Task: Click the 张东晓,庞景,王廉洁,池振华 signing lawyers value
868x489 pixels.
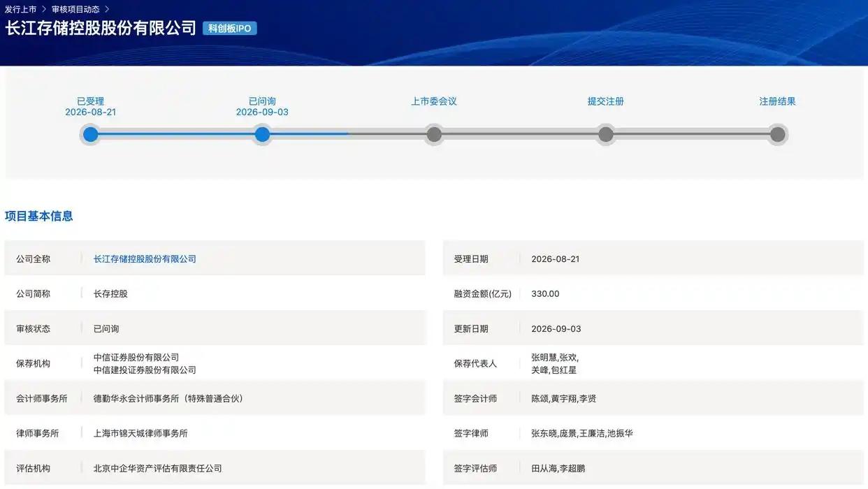Action: (582, 434)
